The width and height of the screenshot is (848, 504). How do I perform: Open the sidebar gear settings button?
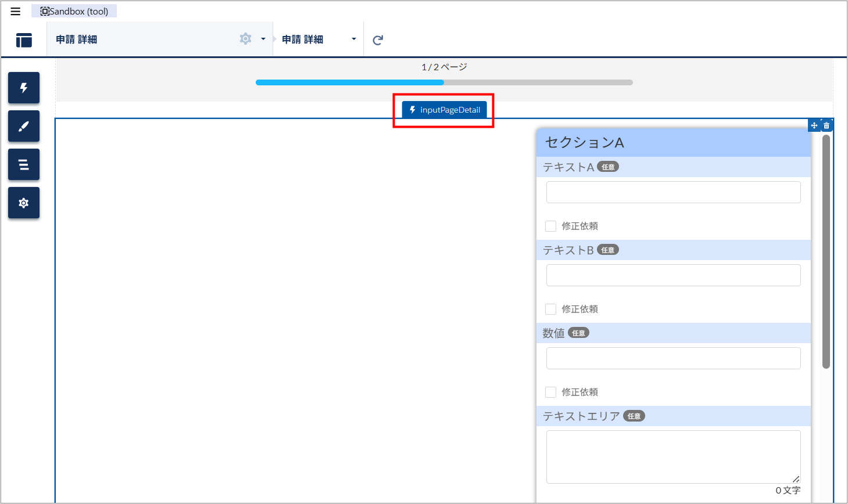(x=24, y=203)
